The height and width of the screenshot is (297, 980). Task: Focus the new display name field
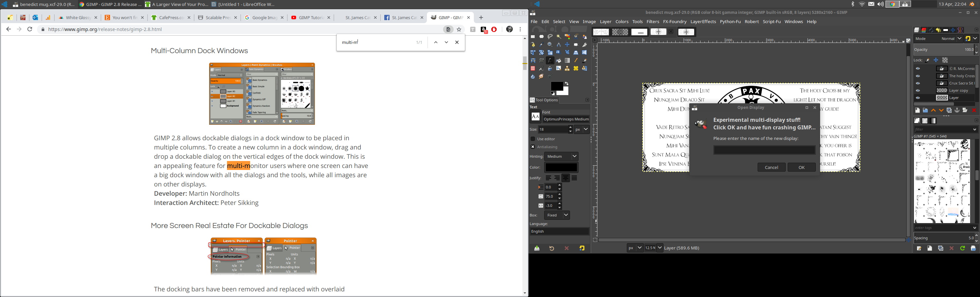click(764, 150)
